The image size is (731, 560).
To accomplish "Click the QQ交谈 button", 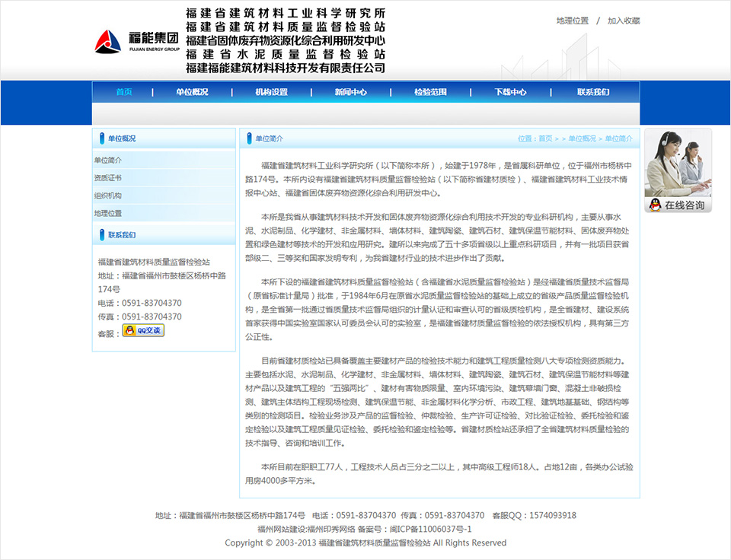I will 143,330.
